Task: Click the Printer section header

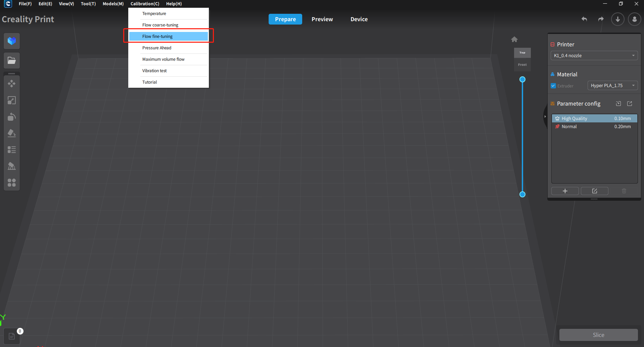Action: 566,44
